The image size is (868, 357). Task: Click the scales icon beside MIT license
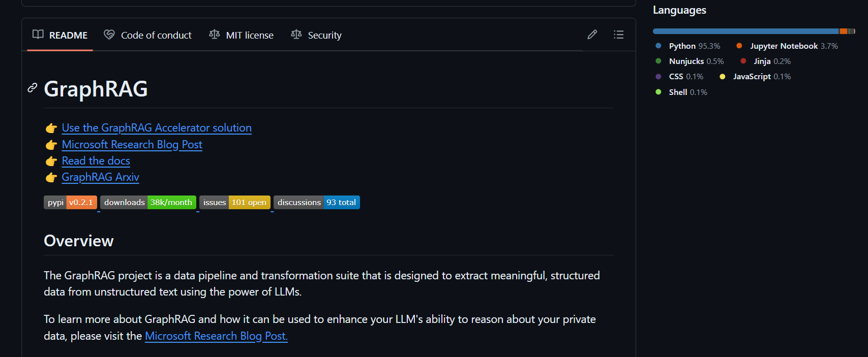[215, 35]
